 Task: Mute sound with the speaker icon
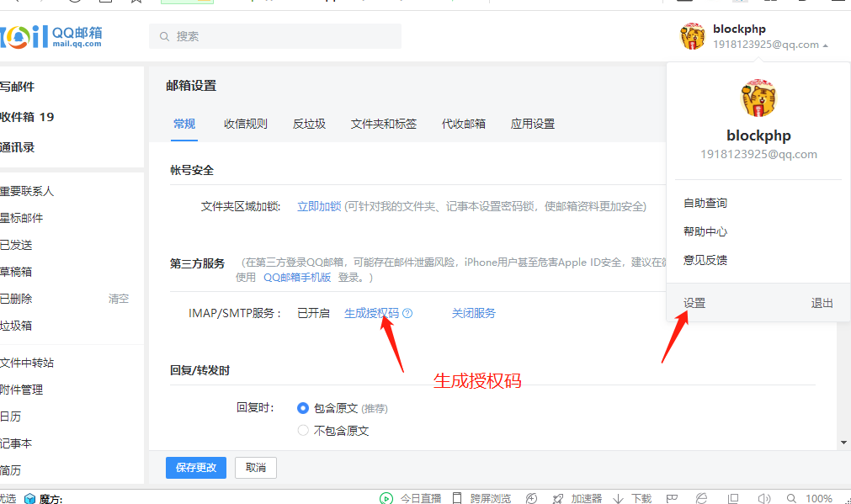tap(763, 498)
